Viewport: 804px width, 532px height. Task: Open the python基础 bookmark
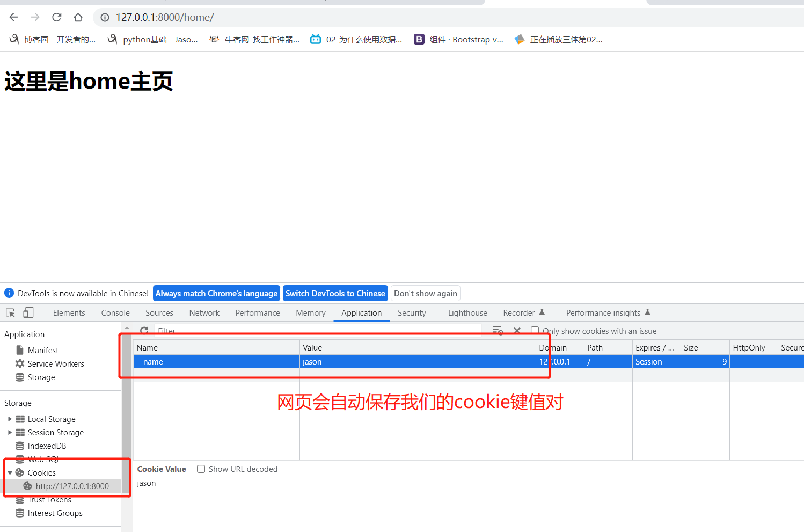click(x=153, y=39)
